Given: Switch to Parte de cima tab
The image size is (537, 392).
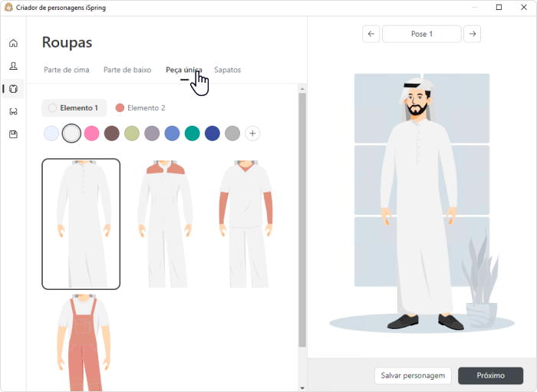Looking at the screenshot, I should pyautogui.click(x=67, y=70).
